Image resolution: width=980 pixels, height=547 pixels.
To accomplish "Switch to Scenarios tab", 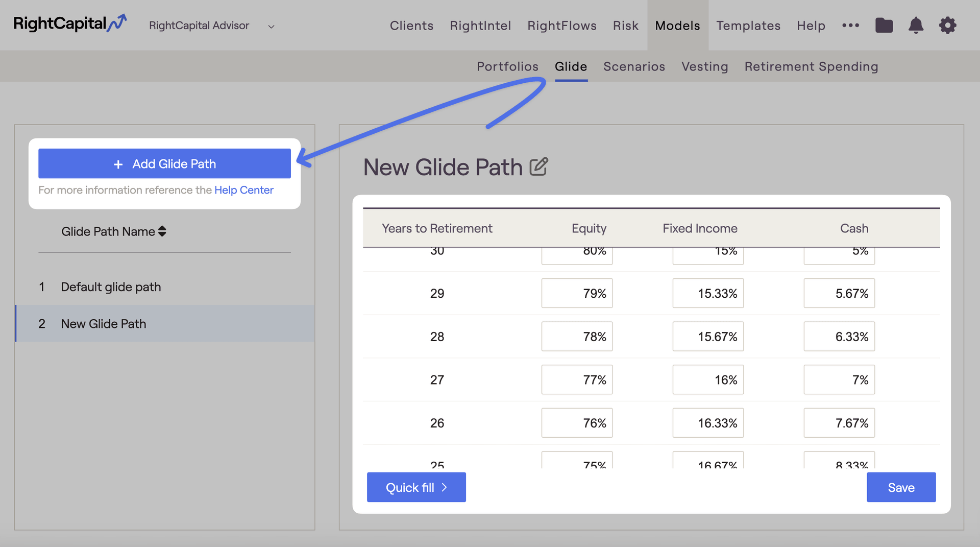I will pyautogui.click(x=634, y=66).
